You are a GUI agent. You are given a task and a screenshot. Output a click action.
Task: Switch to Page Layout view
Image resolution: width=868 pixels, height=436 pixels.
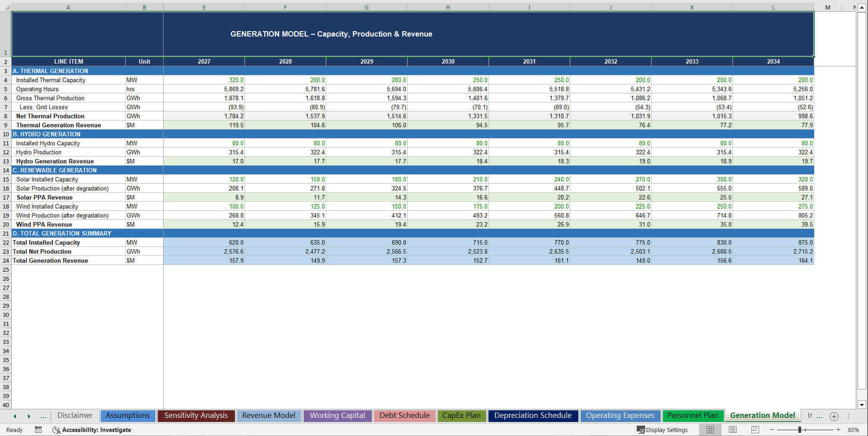tap(732, 430)
